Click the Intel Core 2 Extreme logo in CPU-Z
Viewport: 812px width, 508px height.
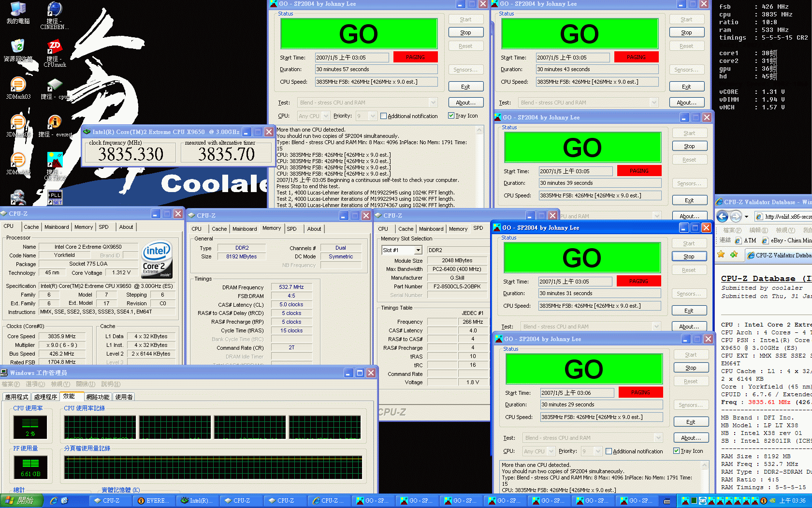click(x=157, y=259)
